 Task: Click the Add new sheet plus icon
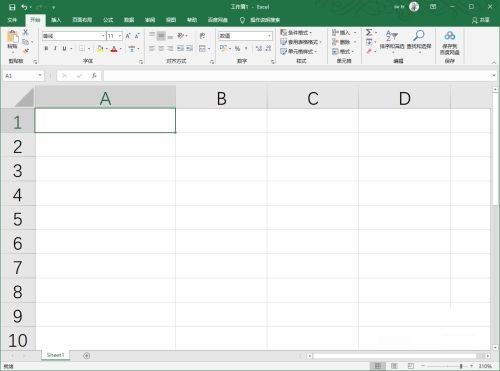(x=87, y=356)
